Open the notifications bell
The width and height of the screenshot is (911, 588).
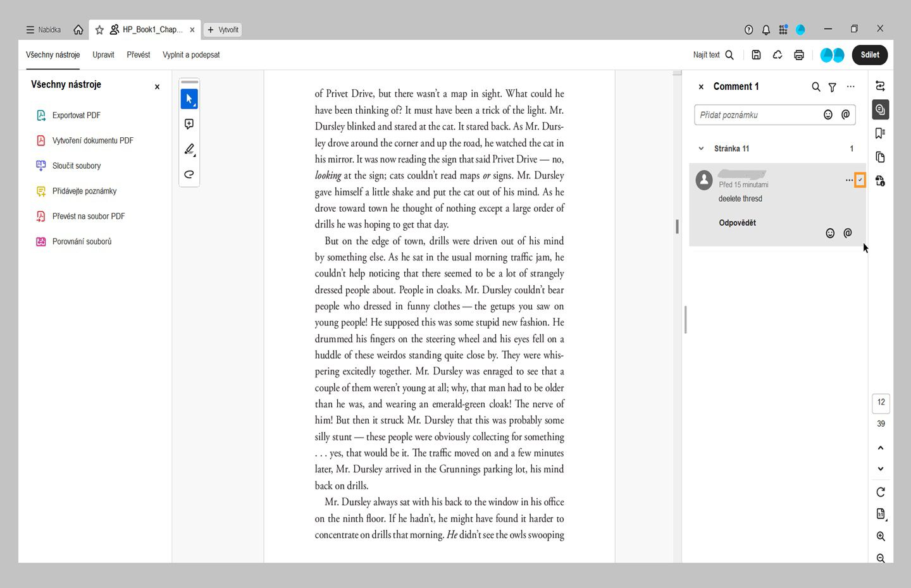pos(766,30)
